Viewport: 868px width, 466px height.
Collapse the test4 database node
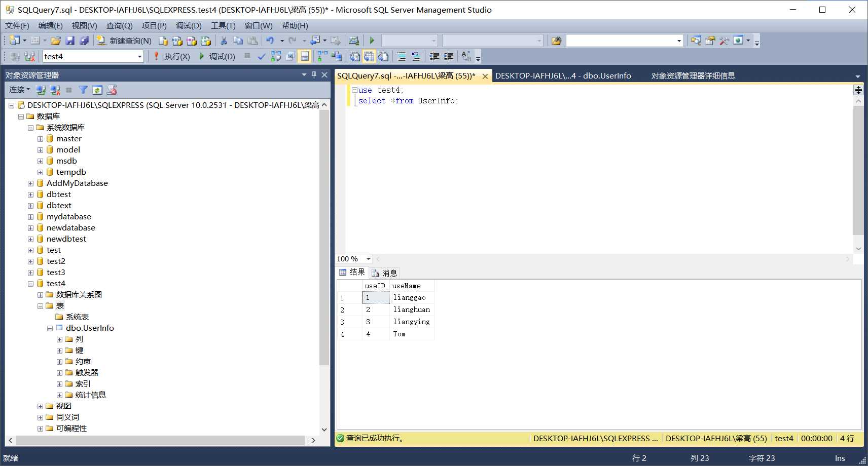click(30, 284)
